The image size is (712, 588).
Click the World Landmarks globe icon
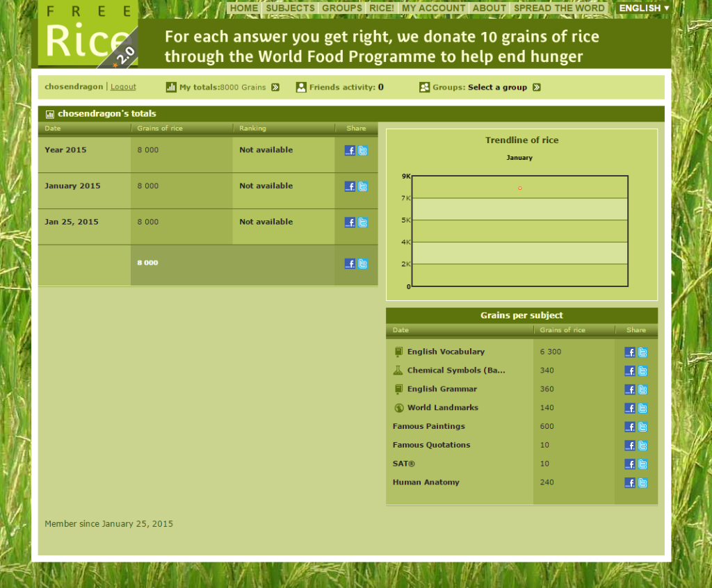pyautogui.click(x=398, y=408)
